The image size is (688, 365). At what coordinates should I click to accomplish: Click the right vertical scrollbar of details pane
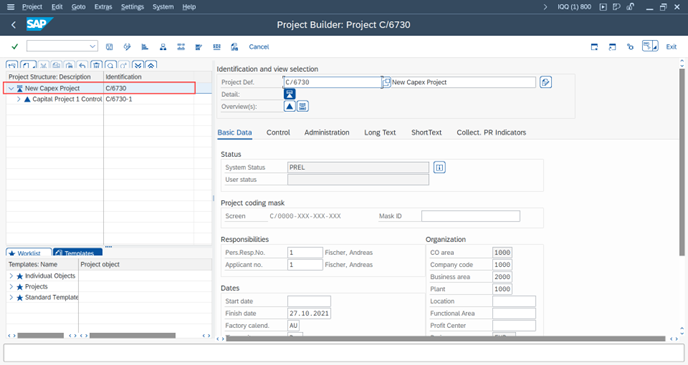click(682, 162)
